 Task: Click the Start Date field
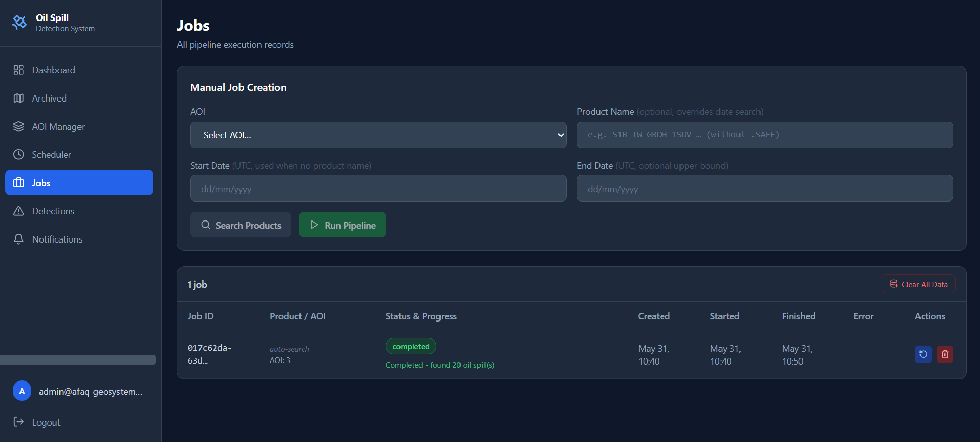coord(378,188)
